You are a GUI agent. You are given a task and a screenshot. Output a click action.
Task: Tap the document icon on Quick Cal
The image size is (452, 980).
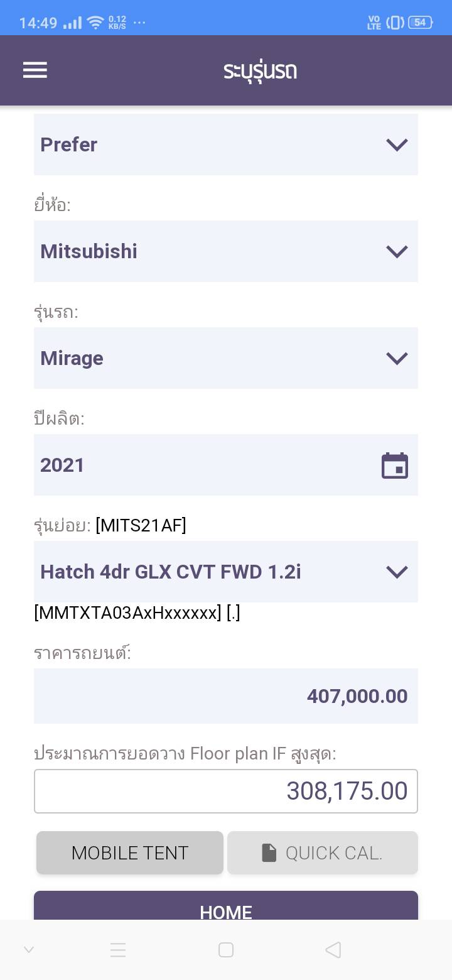[x=269, y=852]
